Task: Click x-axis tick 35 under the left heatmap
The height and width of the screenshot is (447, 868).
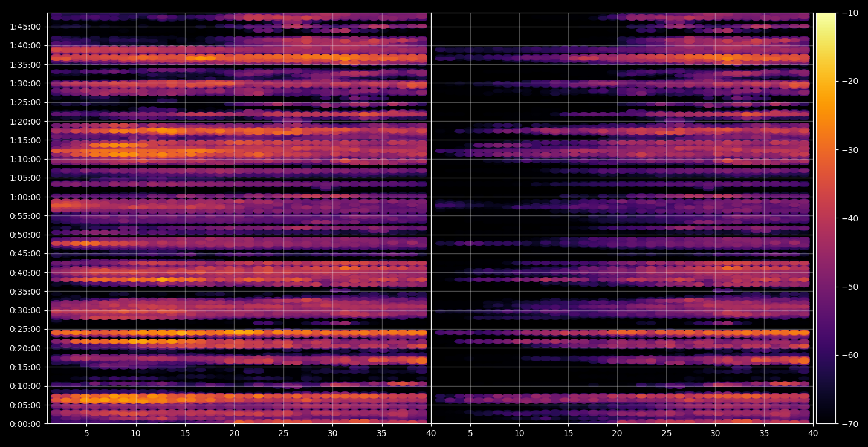Action: point(382,433)
